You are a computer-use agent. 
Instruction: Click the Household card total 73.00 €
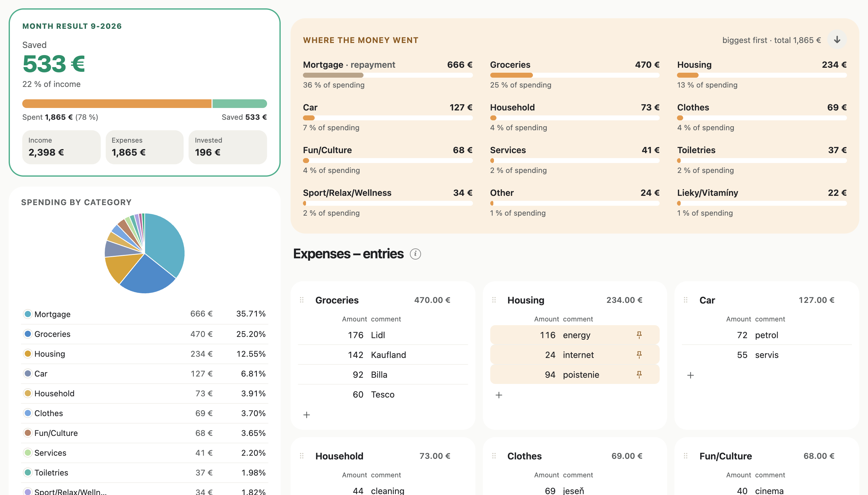[435, 456]
